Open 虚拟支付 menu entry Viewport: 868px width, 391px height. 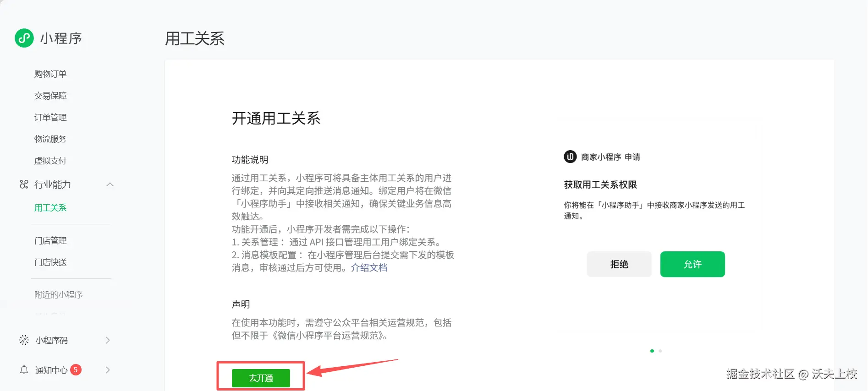(x=50, y=161)
